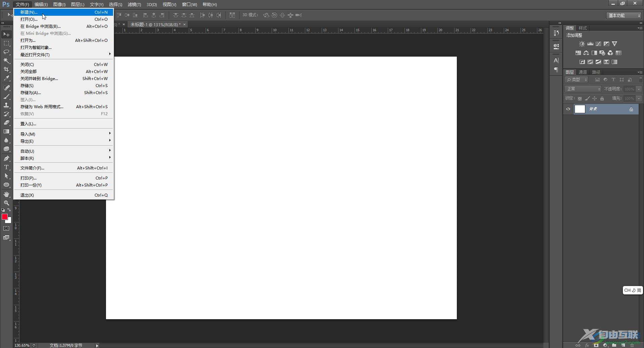The height and width of the screenshot is (348, 644).
Task: Switch to the 样式 tab
Action: (583, 28)
